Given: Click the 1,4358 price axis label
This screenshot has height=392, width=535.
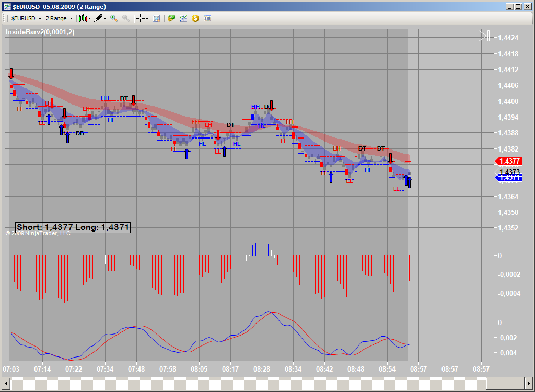Looking at the screenshot, I should pos(508,212).
